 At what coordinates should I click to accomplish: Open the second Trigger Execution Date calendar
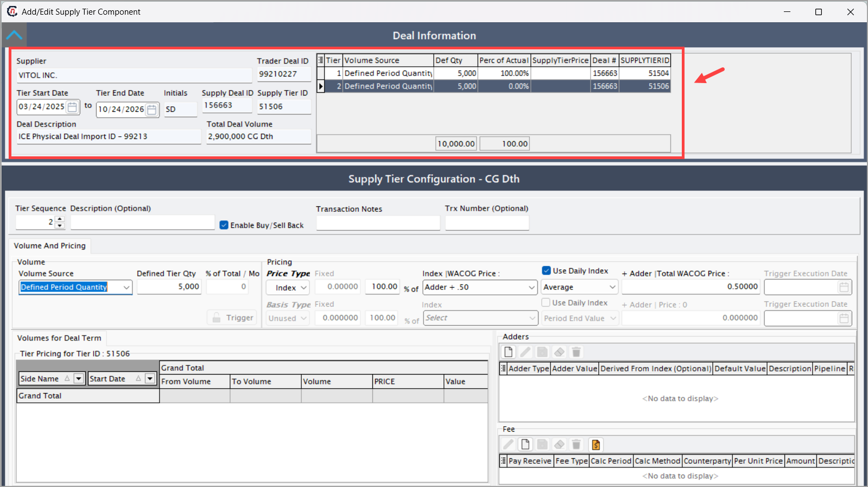[x=844, y=319]
